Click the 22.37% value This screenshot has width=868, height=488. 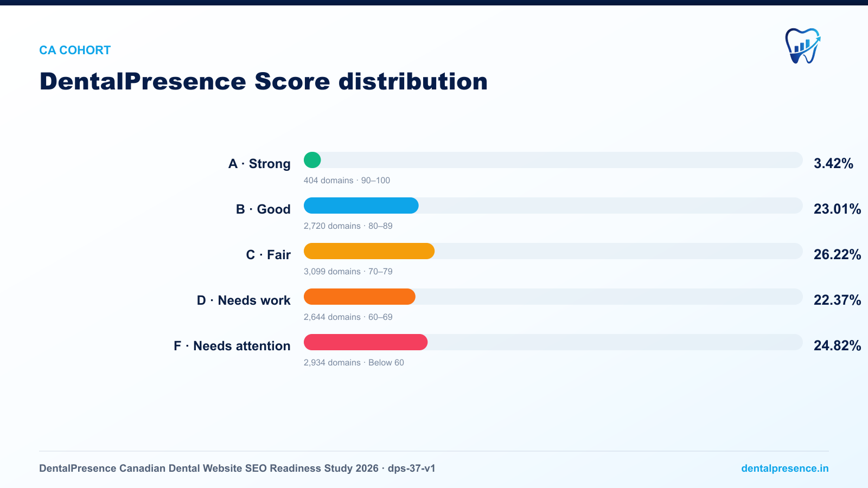tap(837, 300)
